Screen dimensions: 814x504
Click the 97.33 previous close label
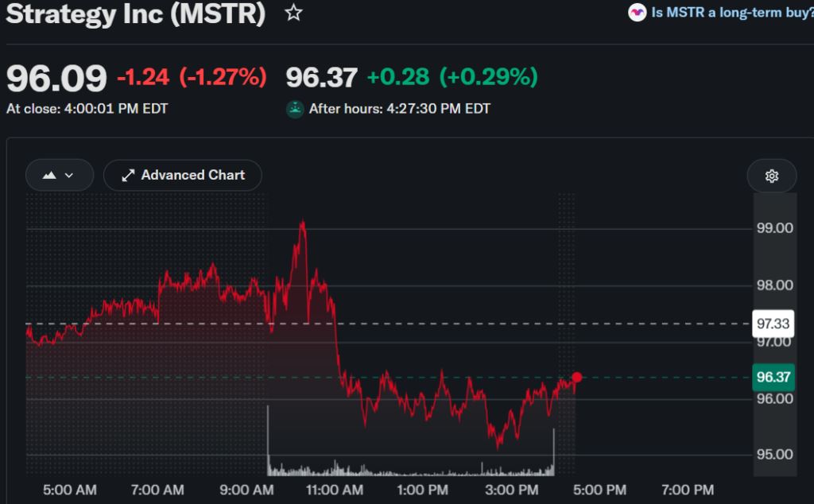pyautogui.click(x=773, y=324)
